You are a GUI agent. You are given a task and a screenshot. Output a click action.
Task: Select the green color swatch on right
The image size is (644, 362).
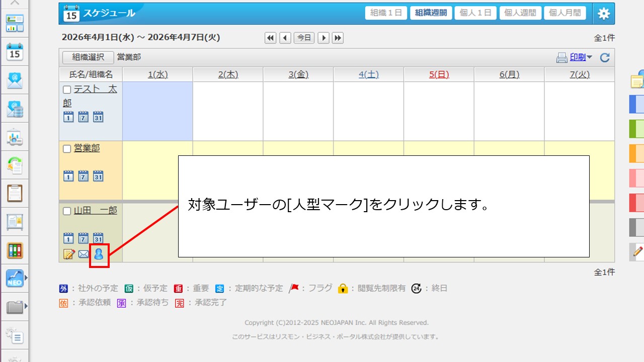click(636, 129)
